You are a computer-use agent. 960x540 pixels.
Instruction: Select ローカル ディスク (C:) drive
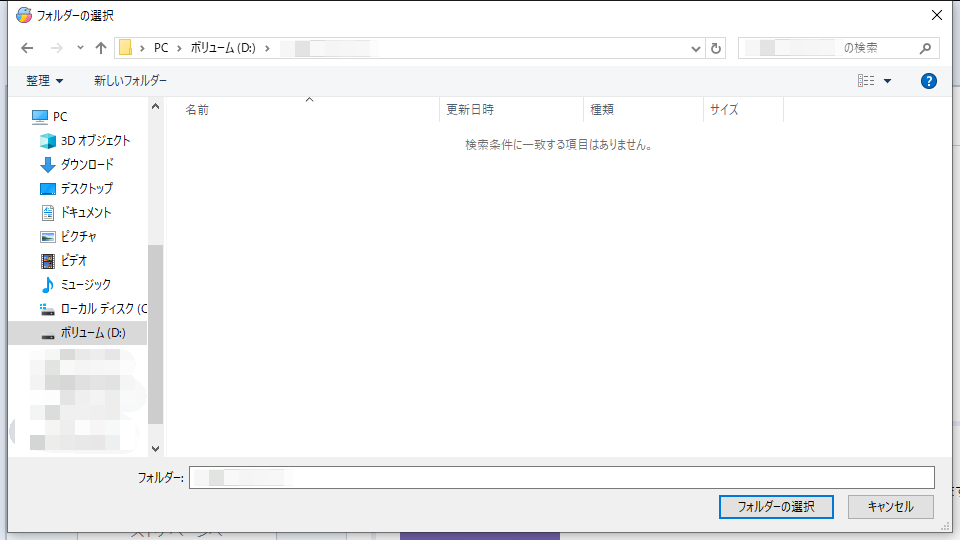tap(93, 309)
